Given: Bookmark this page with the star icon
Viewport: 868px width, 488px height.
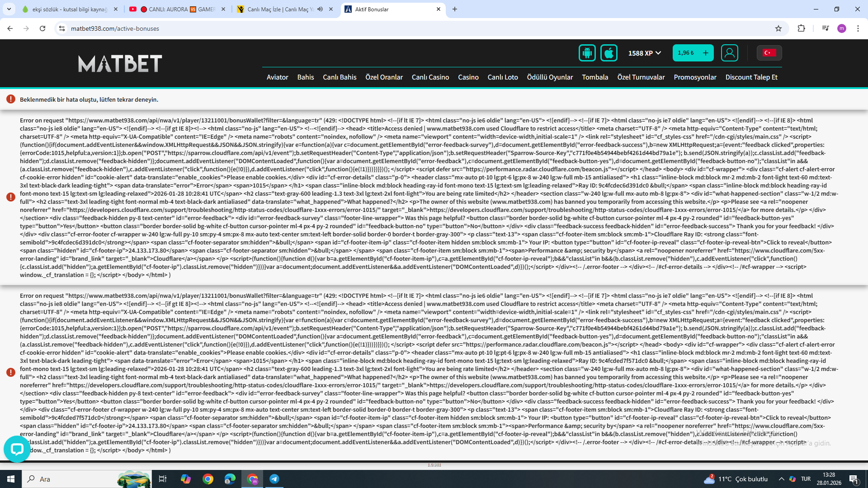Looking at the screenshot, I should pyautogui.click(x=778, y=28).
